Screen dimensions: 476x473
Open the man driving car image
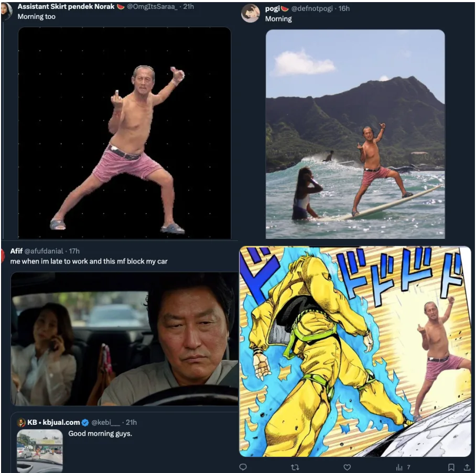coord(124,339)
